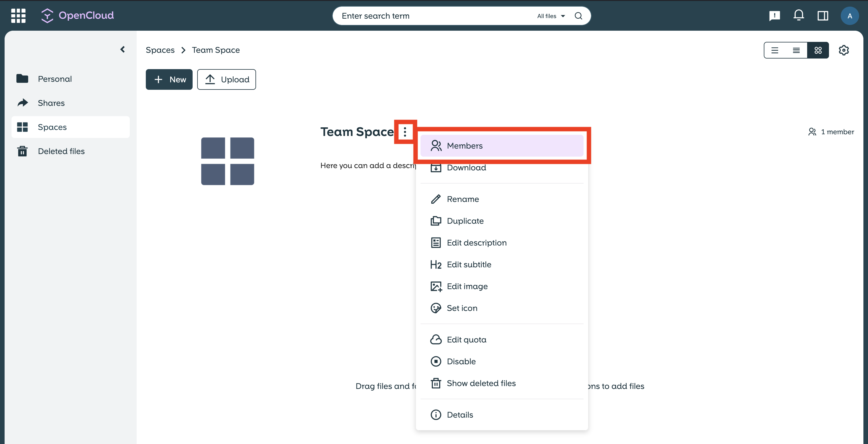
Task: Toggle the right sidebar panel icon
Action: click(823, 15)
